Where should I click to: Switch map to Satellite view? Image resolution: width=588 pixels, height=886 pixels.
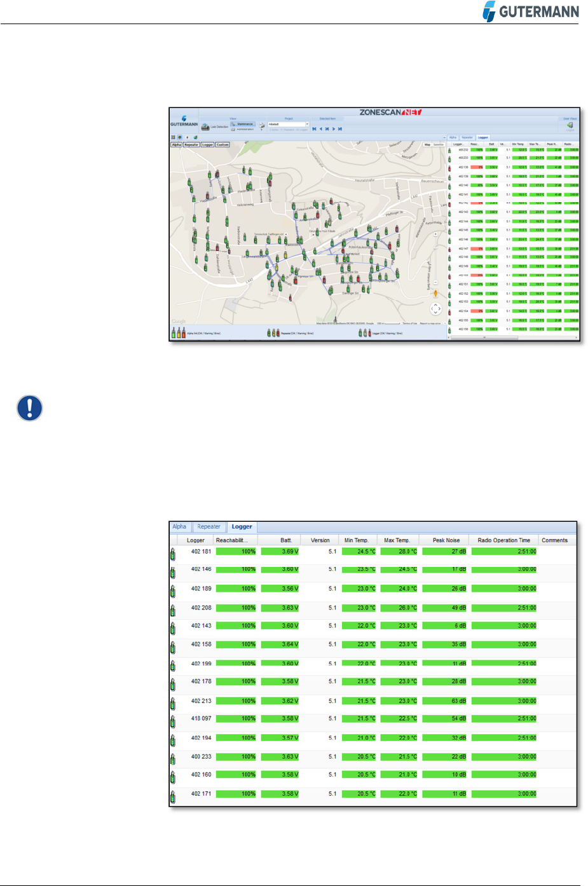pos(439,144)
